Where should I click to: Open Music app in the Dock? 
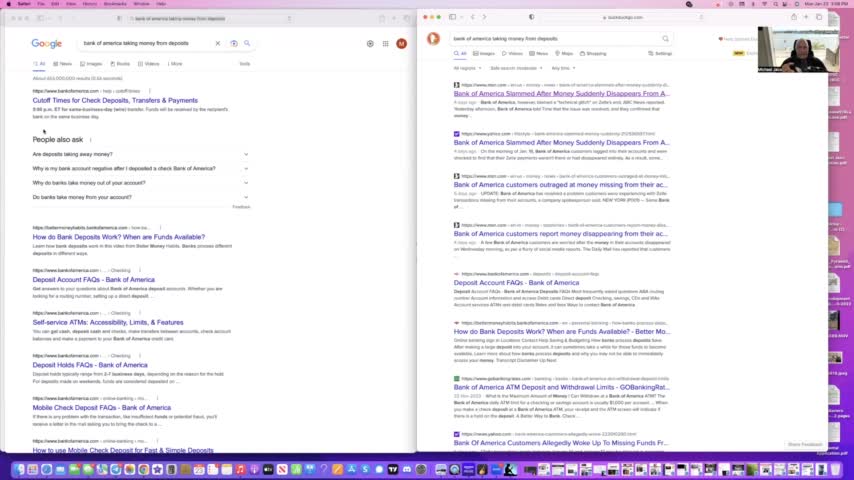[x=240, y=469]
